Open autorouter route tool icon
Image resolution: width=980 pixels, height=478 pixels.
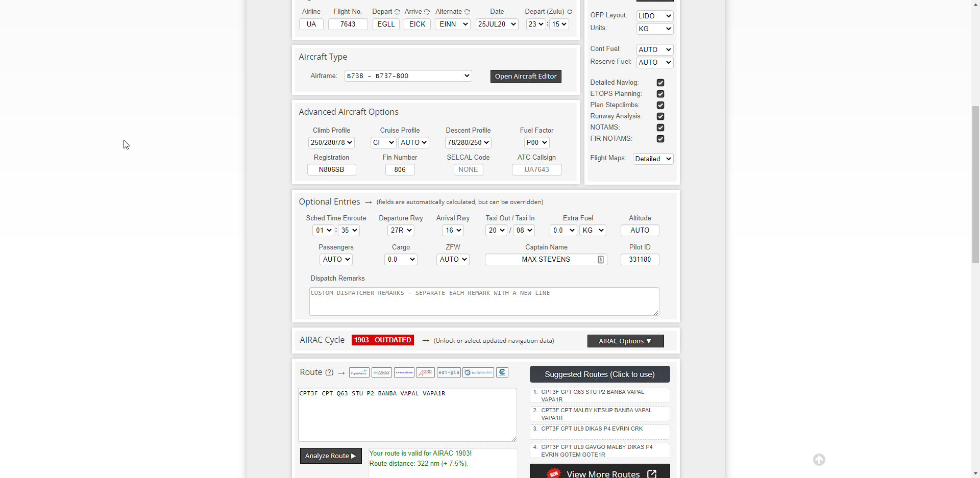(x=478, y=372)
